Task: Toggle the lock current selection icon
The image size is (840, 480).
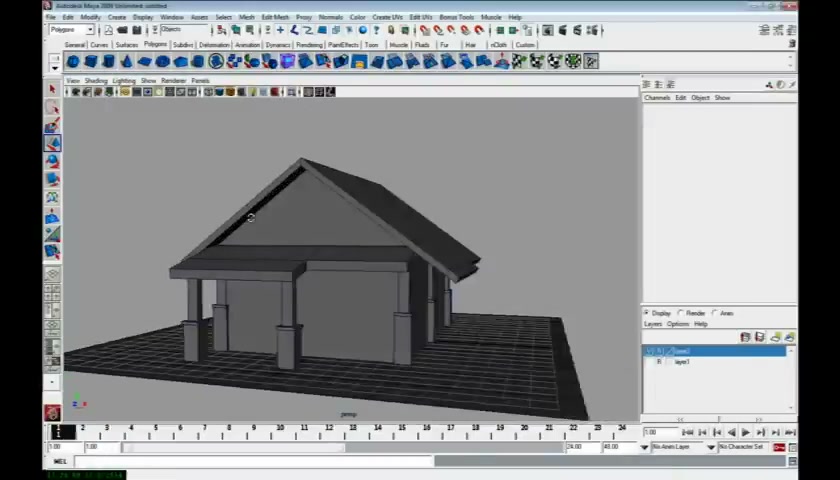Action: [x=391, y=31]
